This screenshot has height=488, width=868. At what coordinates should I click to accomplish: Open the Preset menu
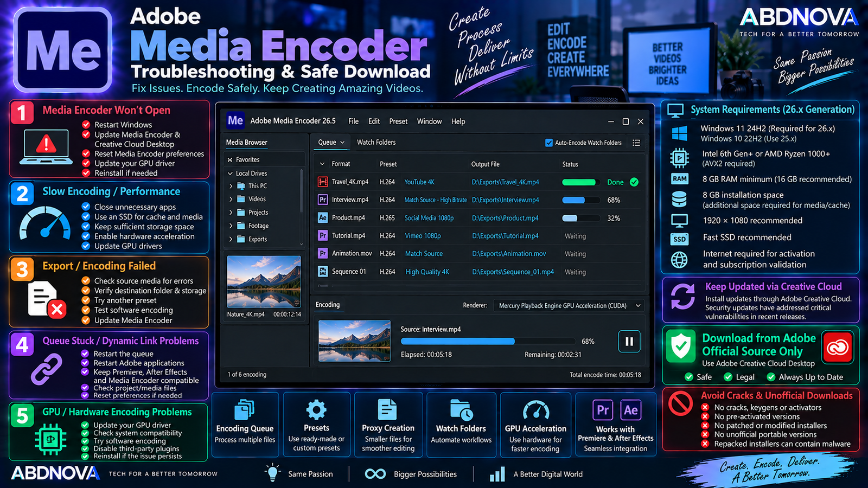click(398, 121)
